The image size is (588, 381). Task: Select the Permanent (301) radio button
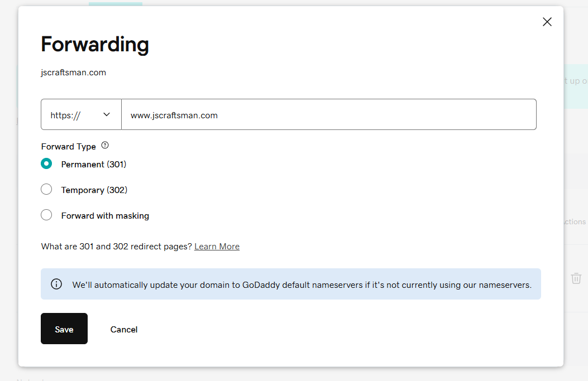click(47, 164)
